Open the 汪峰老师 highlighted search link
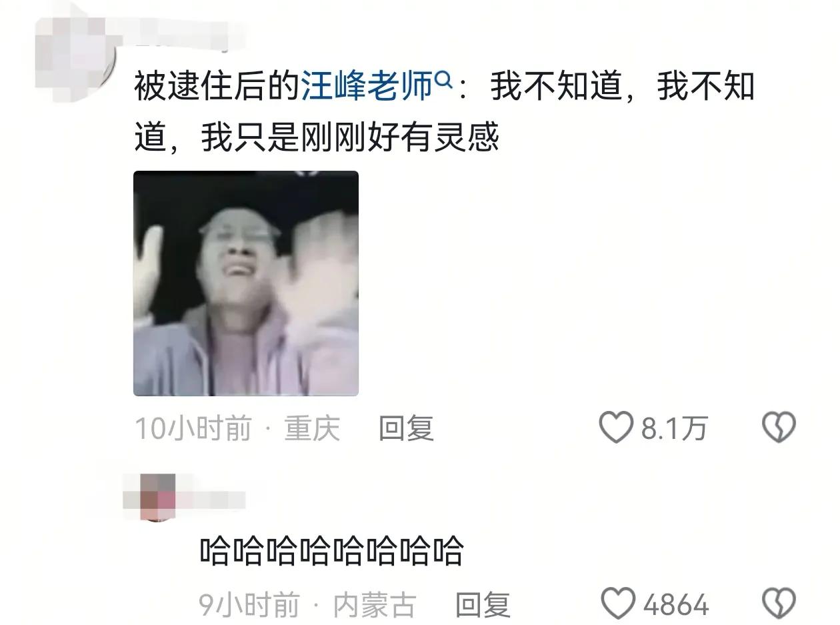 coord(368,87)
